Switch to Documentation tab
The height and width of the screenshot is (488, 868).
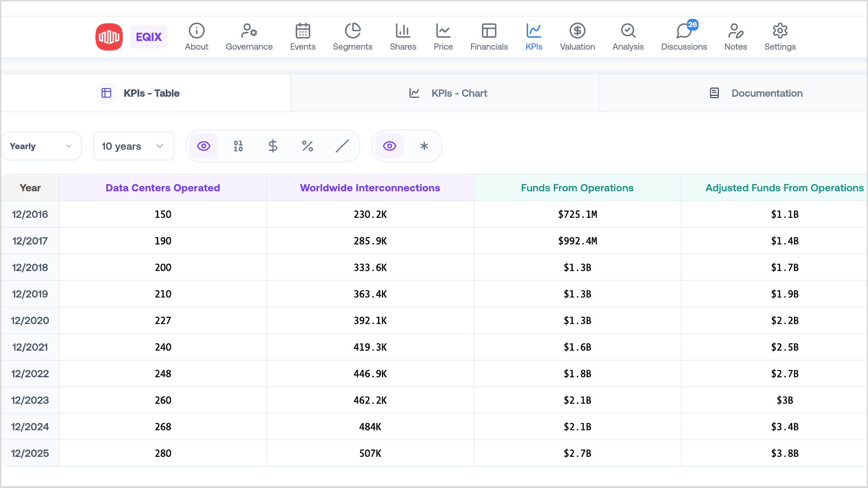756,93
